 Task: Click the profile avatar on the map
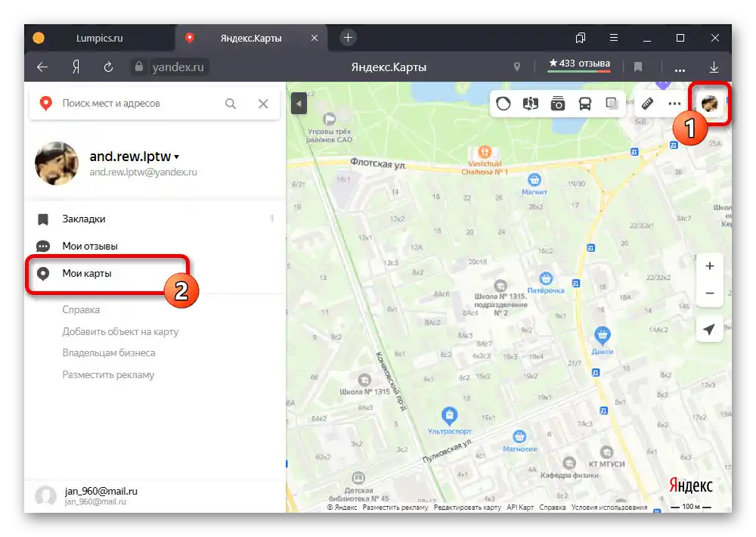point(710,104)
